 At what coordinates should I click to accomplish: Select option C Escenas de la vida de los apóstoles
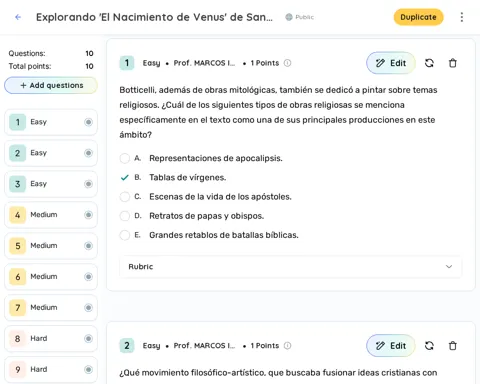125,197
